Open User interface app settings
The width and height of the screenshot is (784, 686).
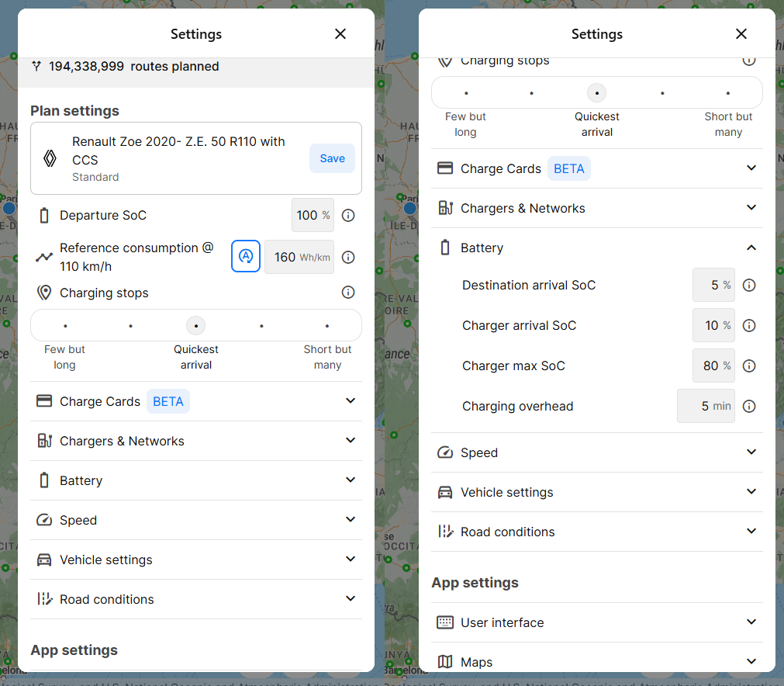[597, 622]
